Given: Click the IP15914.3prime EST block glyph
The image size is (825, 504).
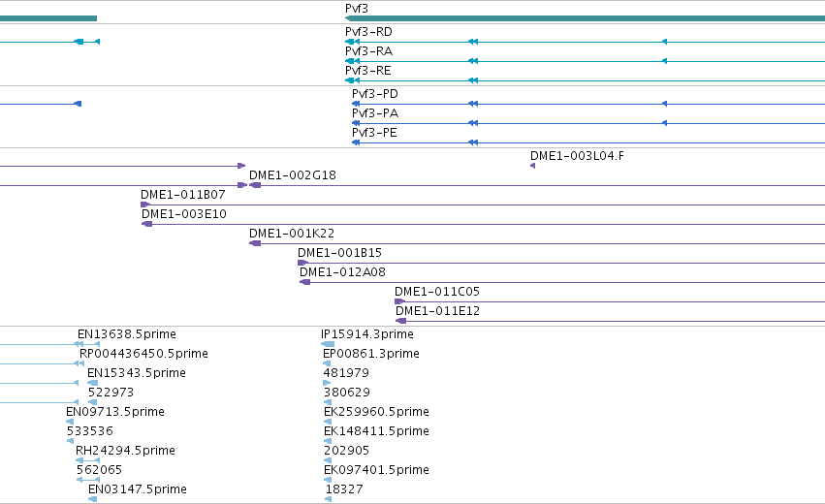Looking at the screenshot, I should (x=328, y=344).
